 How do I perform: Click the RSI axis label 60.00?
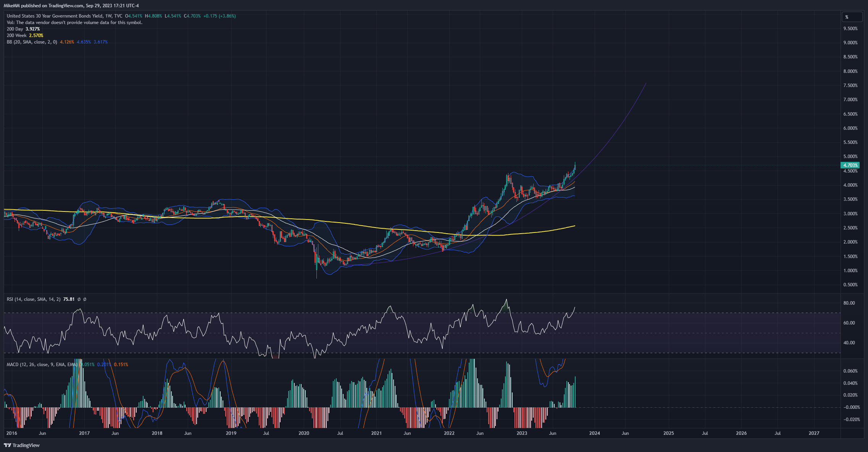pos(849,323)
